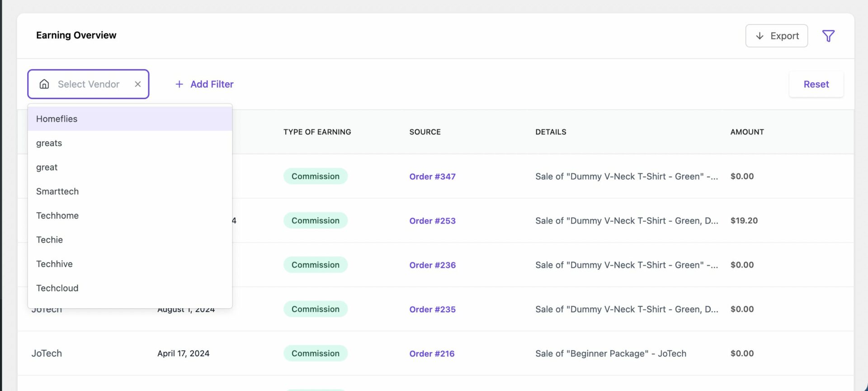868x391 pixels.
Task: Click the Export button
Action: 776,36
